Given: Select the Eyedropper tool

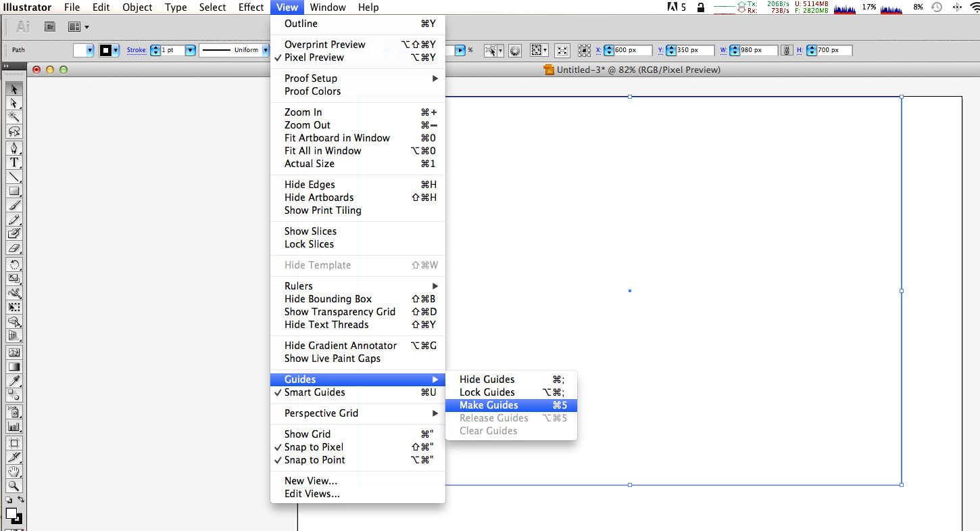Looking at the screenshot, I should point(14,381).
